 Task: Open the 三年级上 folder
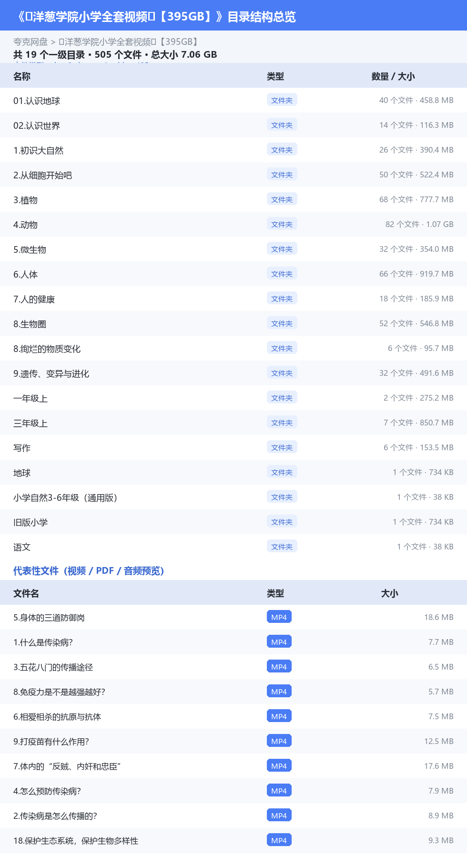[x=30, y=423]
